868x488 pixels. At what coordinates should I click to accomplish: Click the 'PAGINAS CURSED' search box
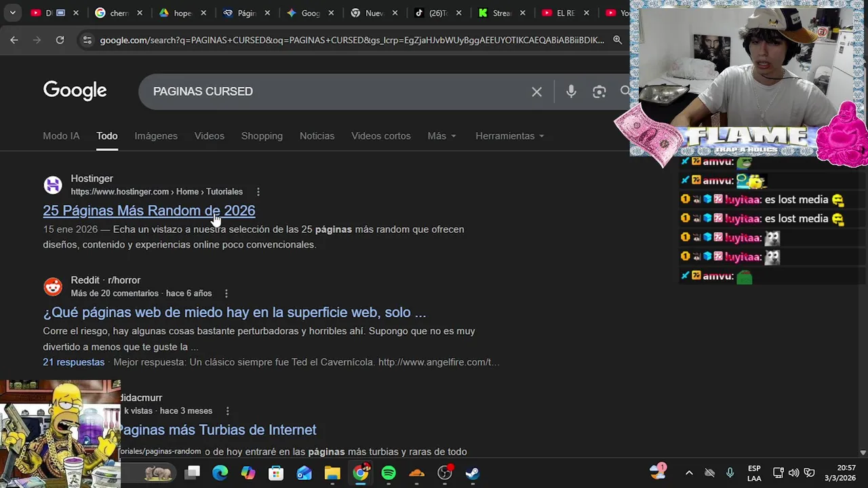click(x=339, y=91)
